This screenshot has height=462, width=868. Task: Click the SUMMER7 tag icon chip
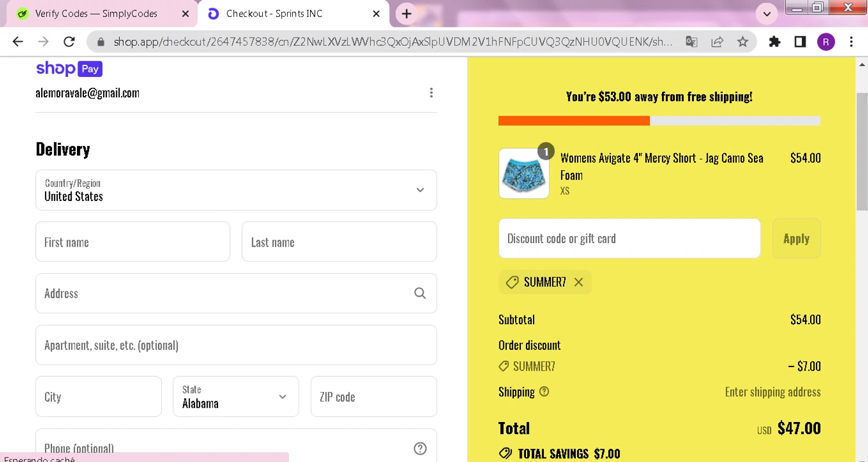512,282
